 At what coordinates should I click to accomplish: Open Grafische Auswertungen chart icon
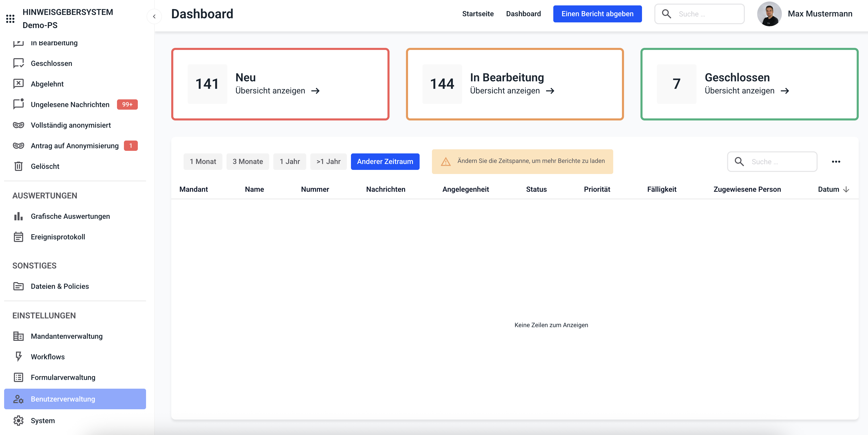point(18,216)
